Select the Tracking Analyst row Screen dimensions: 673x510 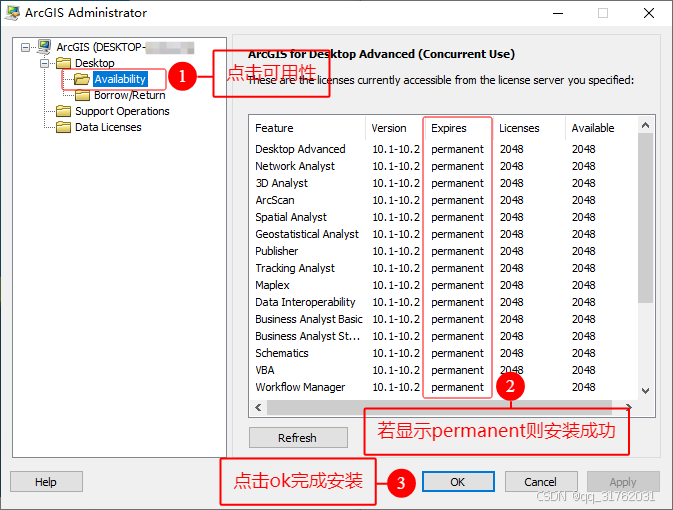click(x=444, y=268)
